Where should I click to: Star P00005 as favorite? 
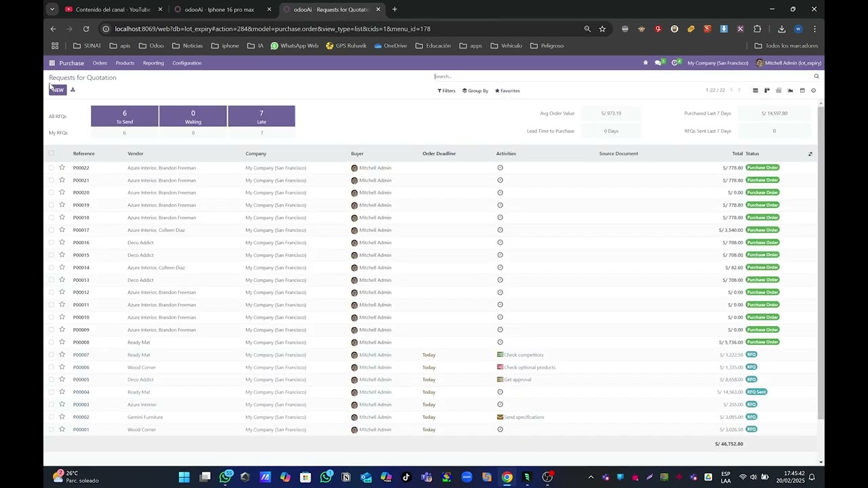point(62,380)
